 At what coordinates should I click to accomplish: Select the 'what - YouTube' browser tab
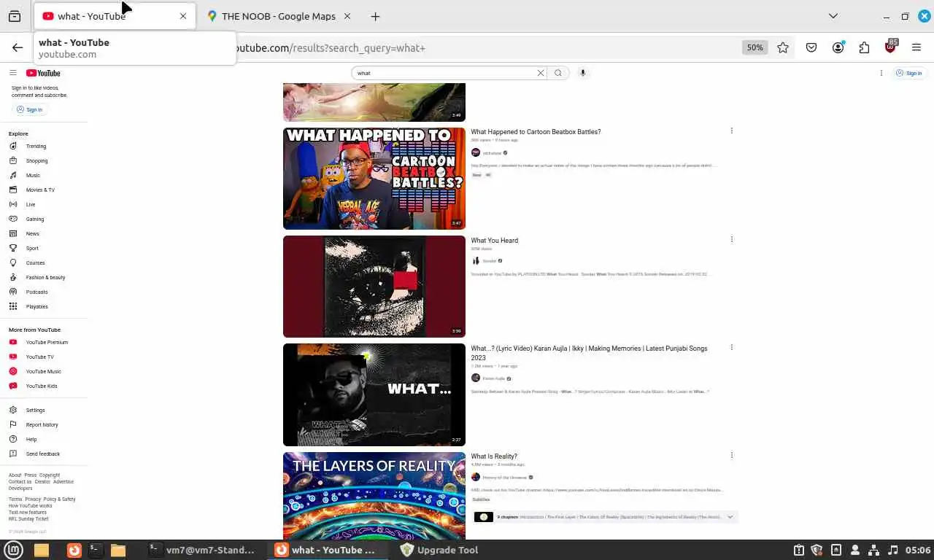113,16
